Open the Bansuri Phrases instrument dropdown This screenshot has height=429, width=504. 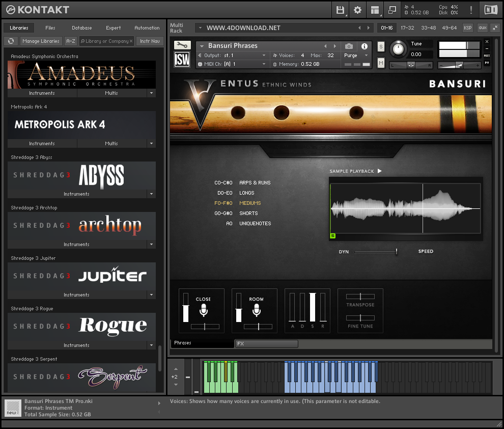(202, 46)
